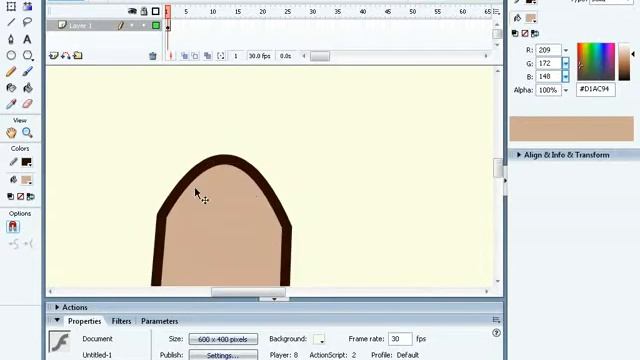Click the Add Motion Guide icon
This screenshot has height=360, width=640.
click(66, 56)
